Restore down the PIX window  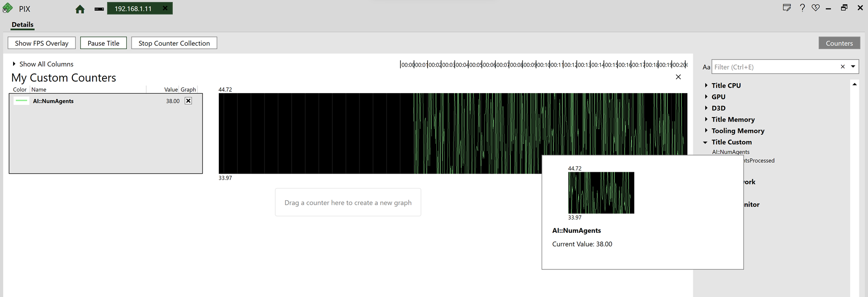pyautogui.click(x=844, y=8)
